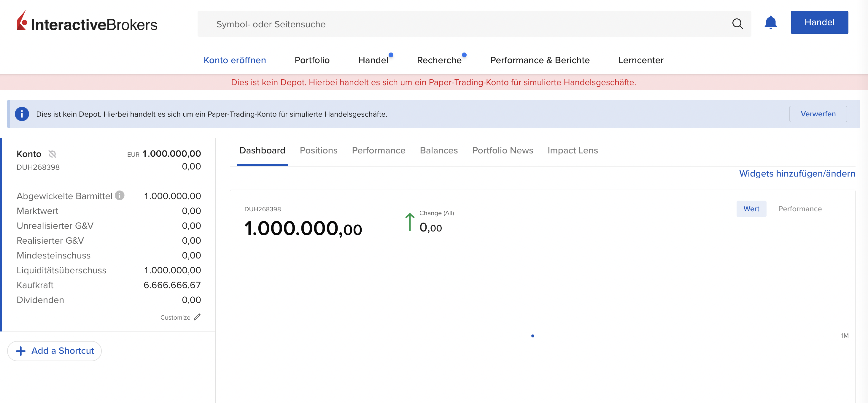This screenshot has width=868, height=403.
Task: Click the blue Handel button
Action: [x=819, y=22]
